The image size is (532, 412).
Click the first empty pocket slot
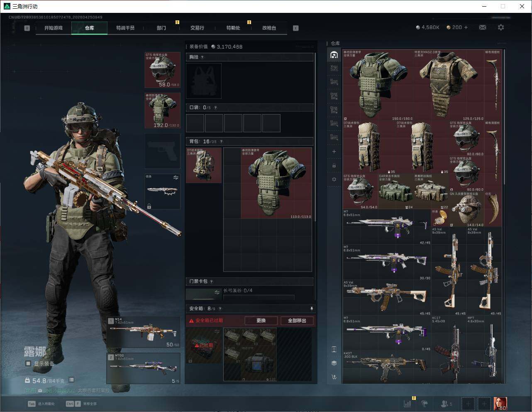coord(195,123)
